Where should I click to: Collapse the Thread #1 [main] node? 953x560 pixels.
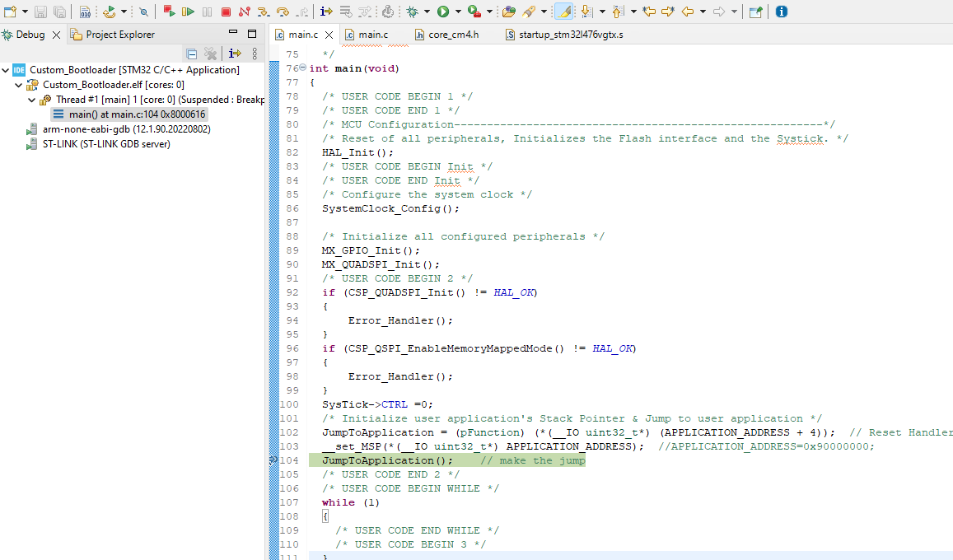[31, 100]
